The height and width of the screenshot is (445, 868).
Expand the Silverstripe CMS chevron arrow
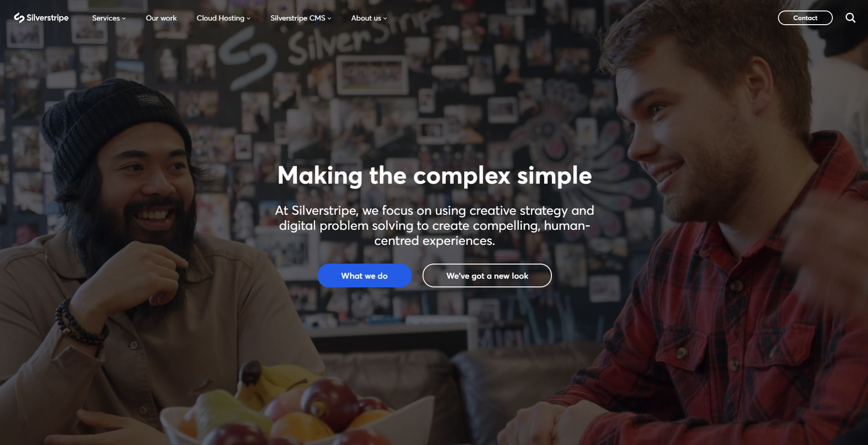(x=329, y=19)
